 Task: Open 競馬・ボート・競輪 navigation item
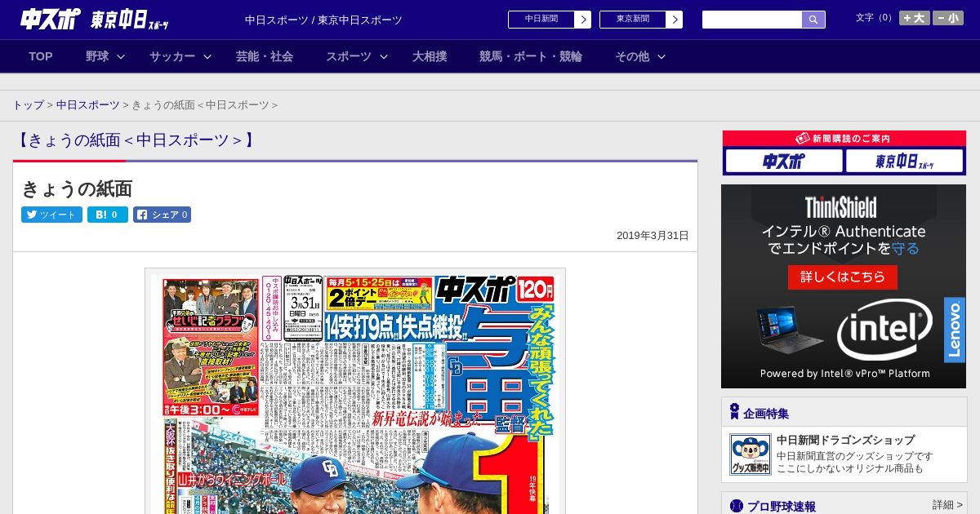[531, 56]
